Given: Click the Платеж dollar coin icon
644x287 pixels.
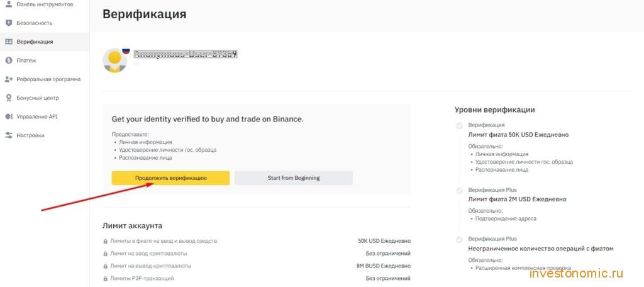Looking at the screenshot, I should tap(8, 60).
